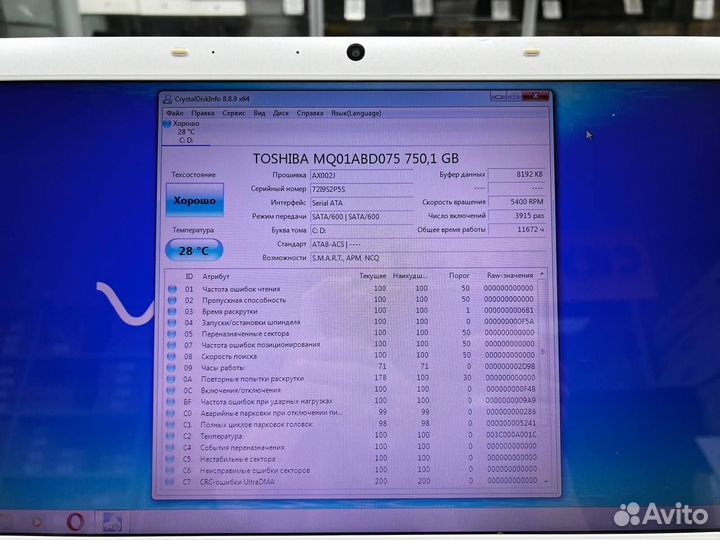This screenshot has height=540, width=720.
Task: Click status icon for attribute 02 Пропускная способность
Action: (x=172, y=300)
